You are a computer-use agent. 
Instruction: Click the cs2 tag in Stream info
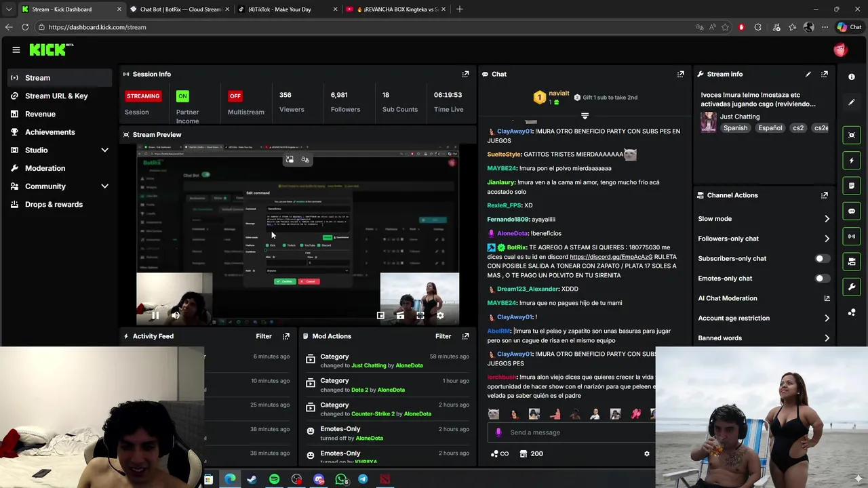tap(798, 128)
